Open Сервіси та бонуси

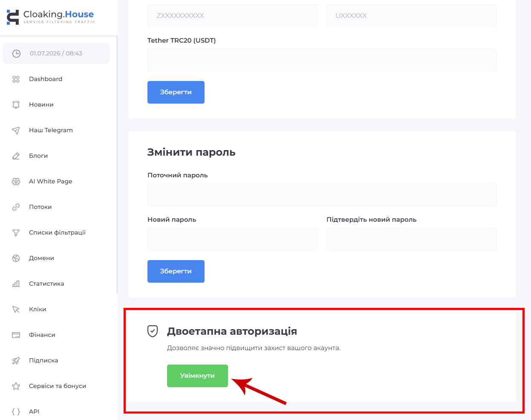pos(58,386)
